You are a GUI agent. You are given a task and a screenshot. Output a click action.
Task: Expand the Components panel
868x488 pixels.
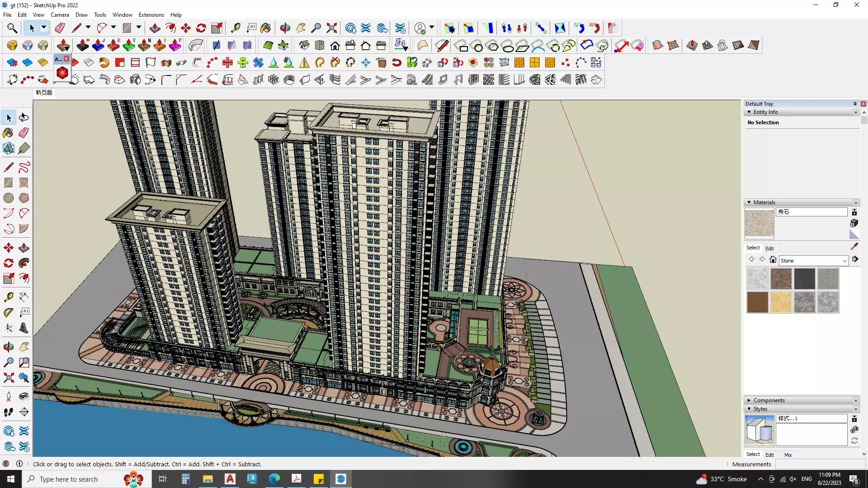749,400
